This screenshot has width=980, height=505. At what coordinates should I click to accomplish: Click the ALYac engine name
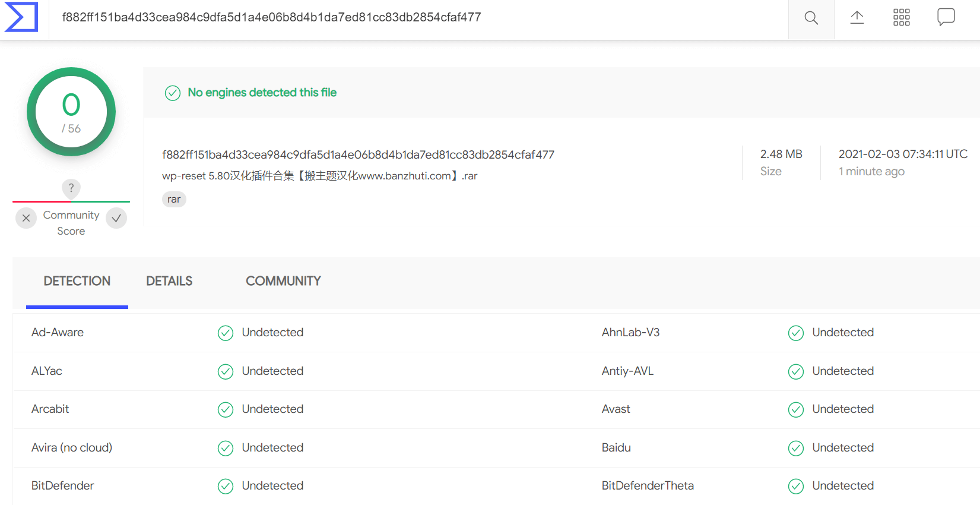coord(47,371)
